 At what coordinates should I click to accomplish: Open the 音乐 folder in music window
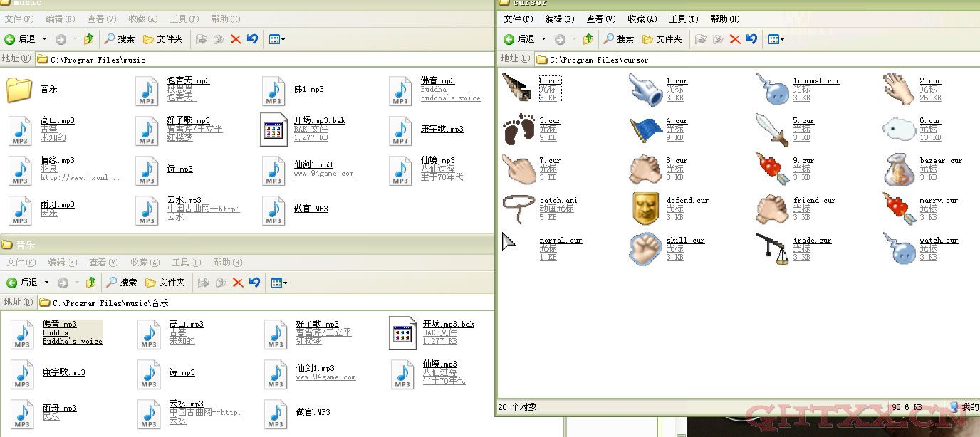[x=20, y=90]
